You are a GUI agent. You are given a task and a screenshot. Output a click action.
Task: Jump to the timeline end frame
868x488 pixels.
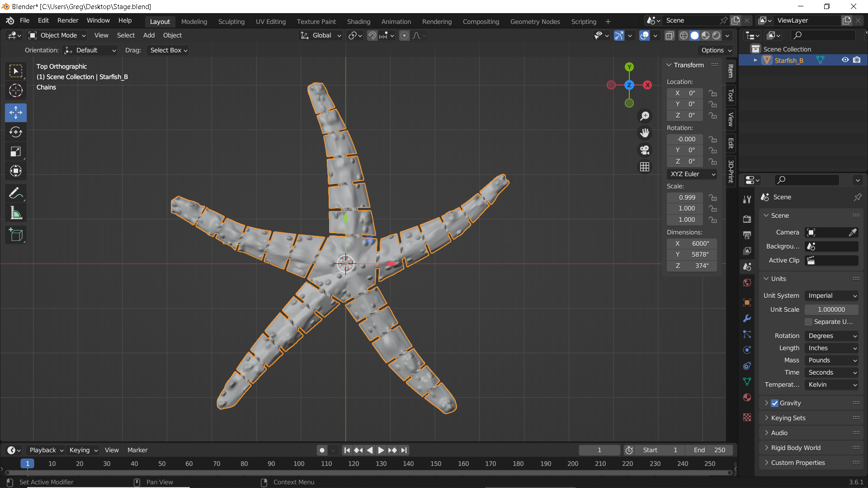(404, 450)
